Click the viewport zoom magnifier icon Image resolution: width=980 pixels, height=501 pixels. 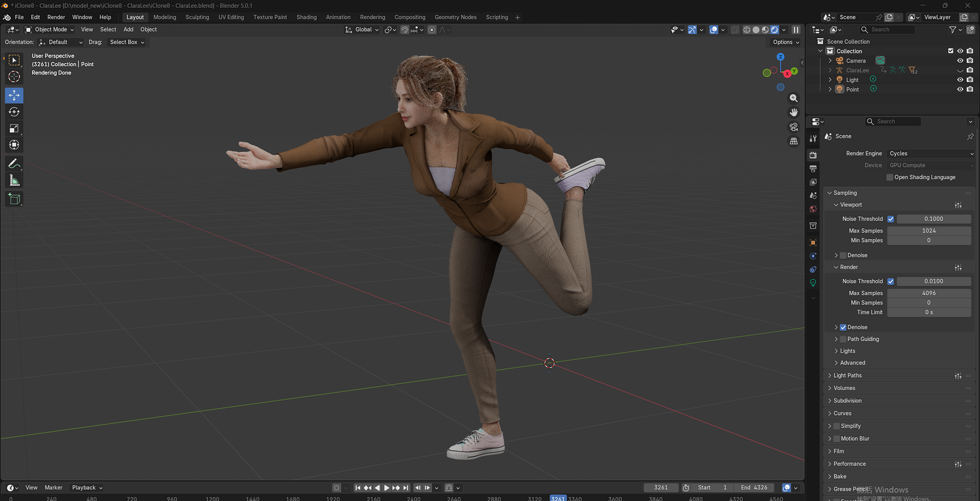point(794,98)
